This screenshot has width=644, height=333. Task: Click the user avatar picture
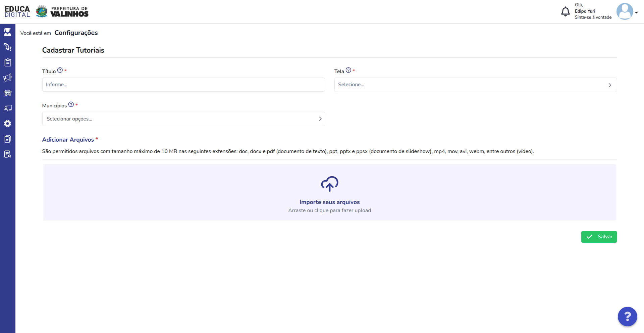coord(625,11)
